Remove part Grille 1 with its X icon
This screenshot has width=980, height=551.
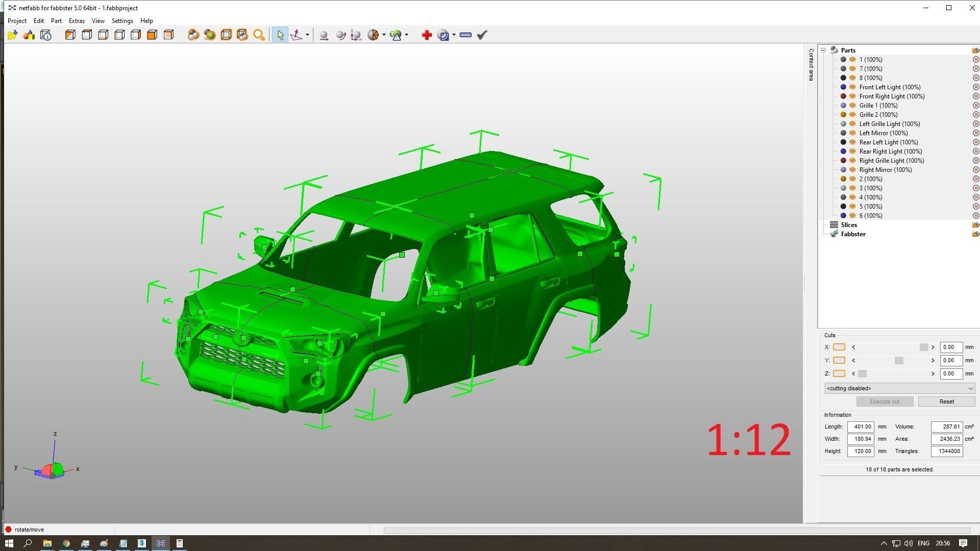click(x=975, y=106)
